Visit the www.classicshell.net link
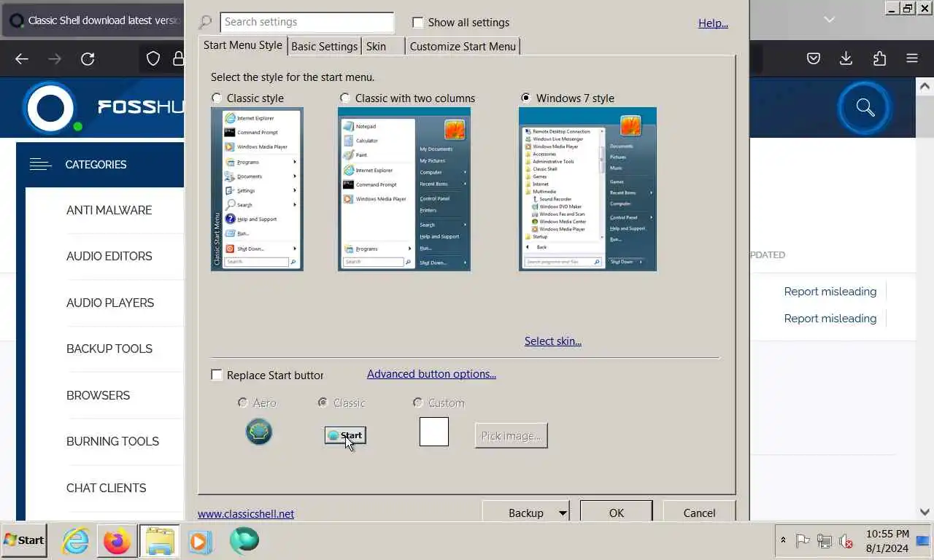The image size is (934, 560). pos(246,514)
